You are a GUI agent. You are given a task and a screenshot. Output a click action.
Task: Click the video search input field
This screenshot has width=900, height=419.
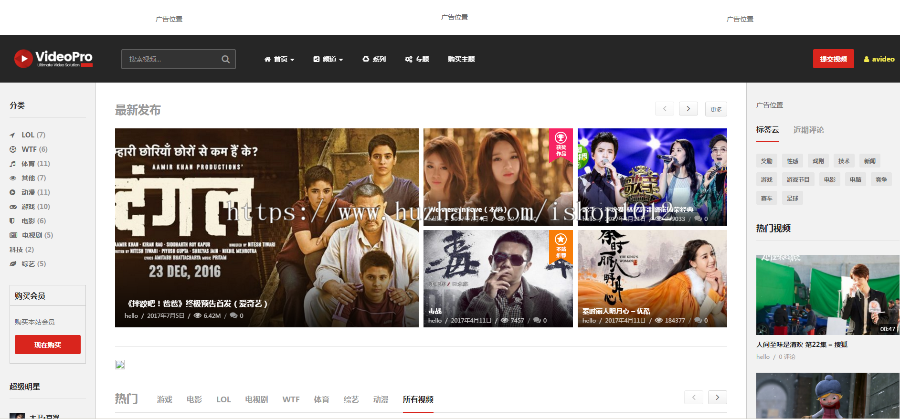(178, 59)
